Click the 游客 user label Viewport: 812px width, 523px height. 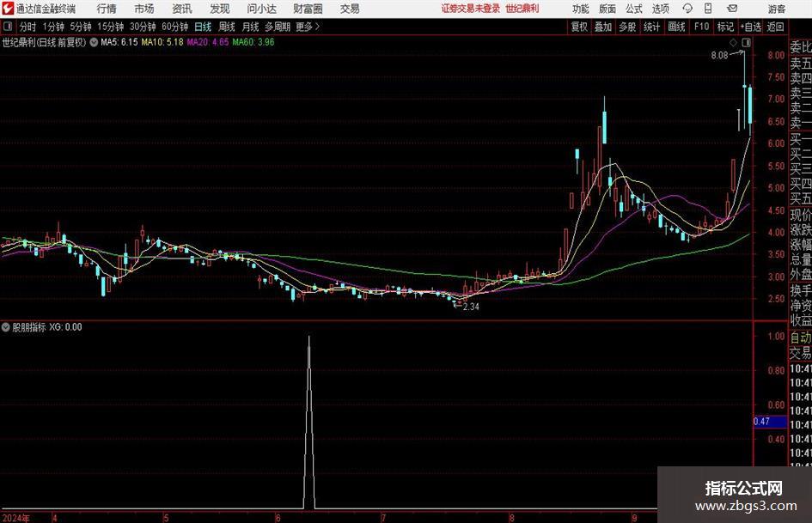pos(777,9)
